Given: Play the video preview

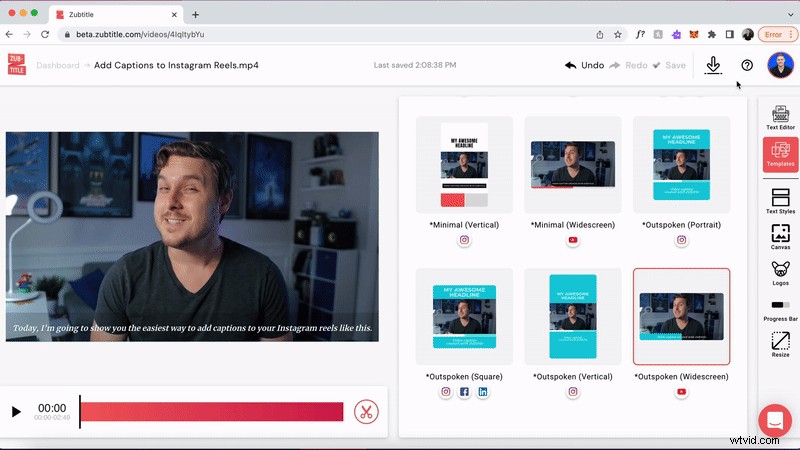Looking at the screenshot, I should [16, 411].
